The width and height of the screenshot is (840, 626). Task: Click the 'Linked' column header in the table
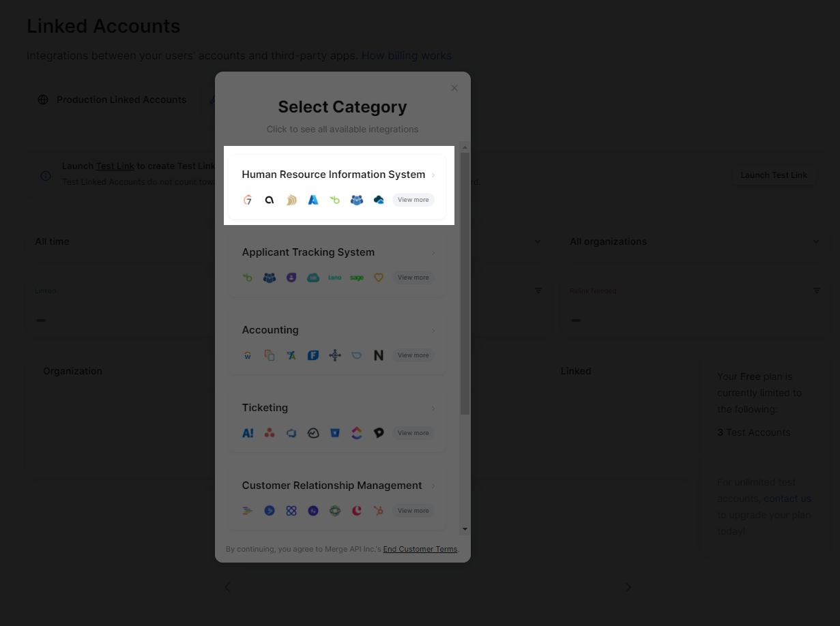(x=576, y=371)
